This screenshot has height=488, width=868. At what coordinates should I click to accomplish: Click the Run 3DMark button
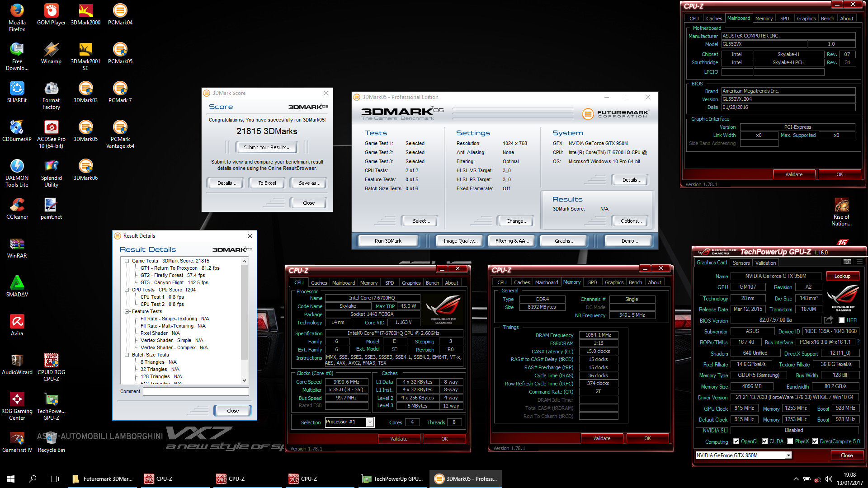pyautogui.click(x=388, y=241)
